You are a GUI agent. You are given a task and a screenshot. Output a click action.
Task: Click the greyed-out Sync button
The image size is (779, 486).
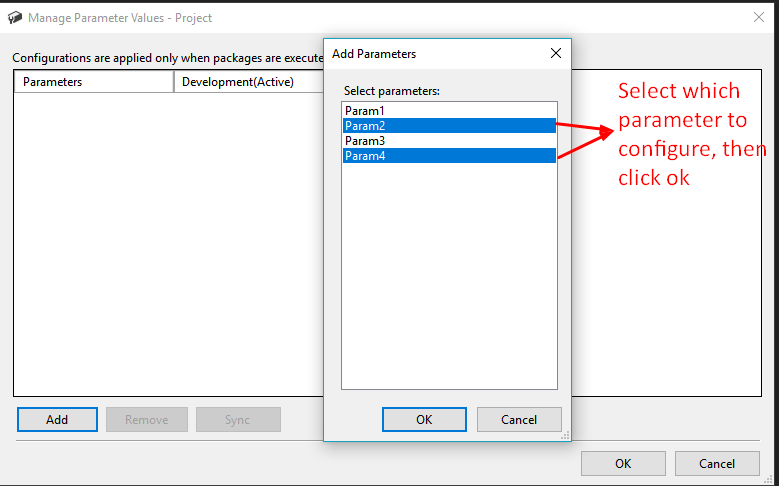[238, 420]
